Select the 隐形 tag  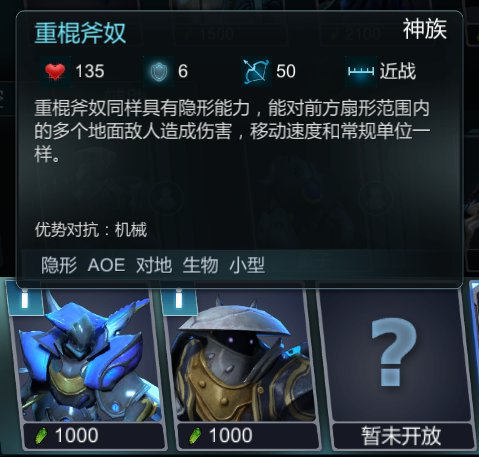59,265
